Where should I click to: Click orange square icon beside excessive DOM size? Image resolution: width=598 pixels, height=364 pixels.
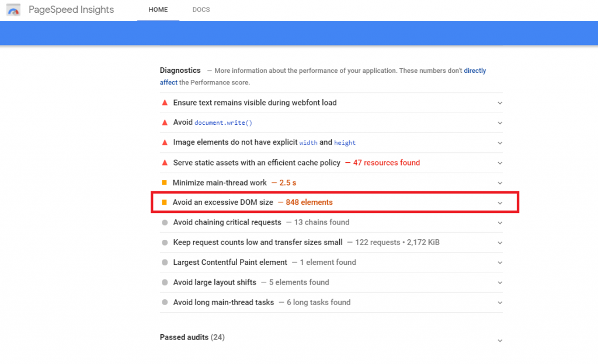click(x=165, y=202)
